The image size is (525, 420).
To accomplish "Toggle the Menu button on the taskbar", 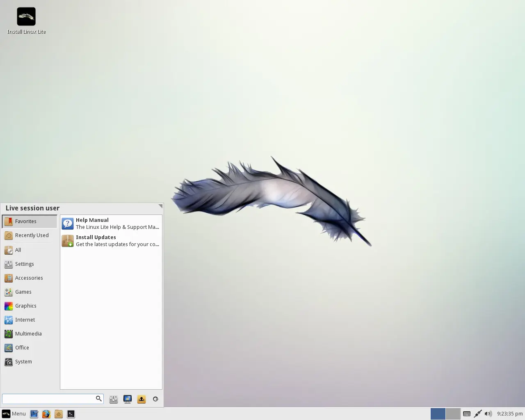I will [x=14, y=414].
